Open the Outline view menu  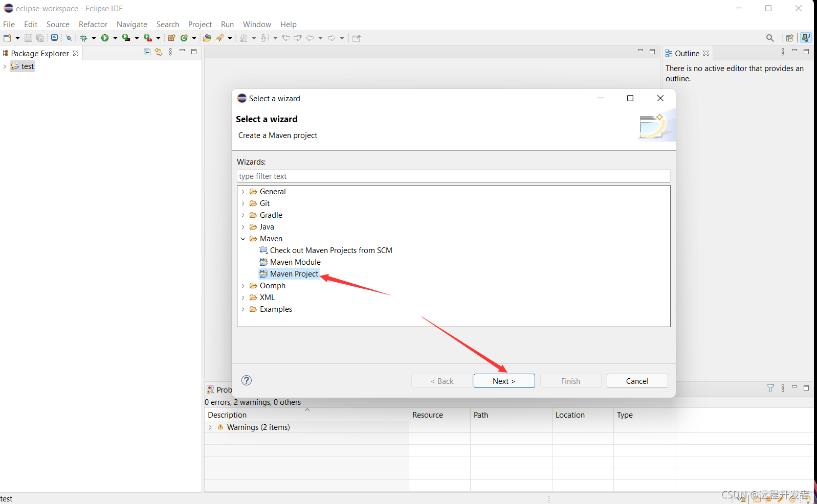pos(783,52)
